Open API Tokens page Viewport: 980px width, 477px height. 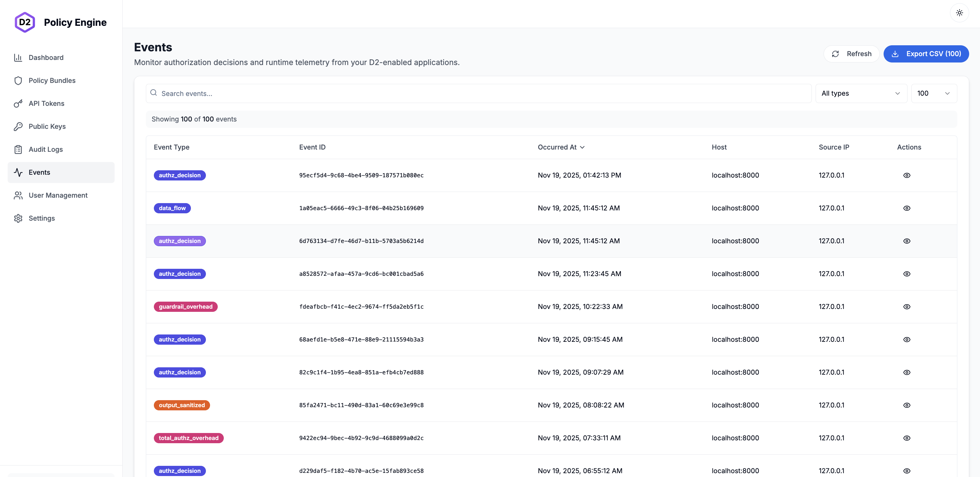point(46,103)
